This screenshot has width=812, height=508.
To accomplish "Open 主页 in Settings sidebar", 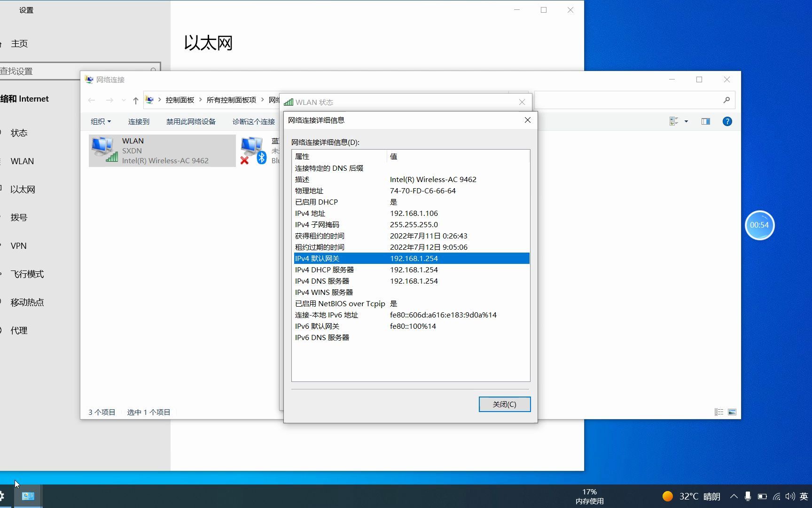I will pyautogui.click(x=19, y=44).
